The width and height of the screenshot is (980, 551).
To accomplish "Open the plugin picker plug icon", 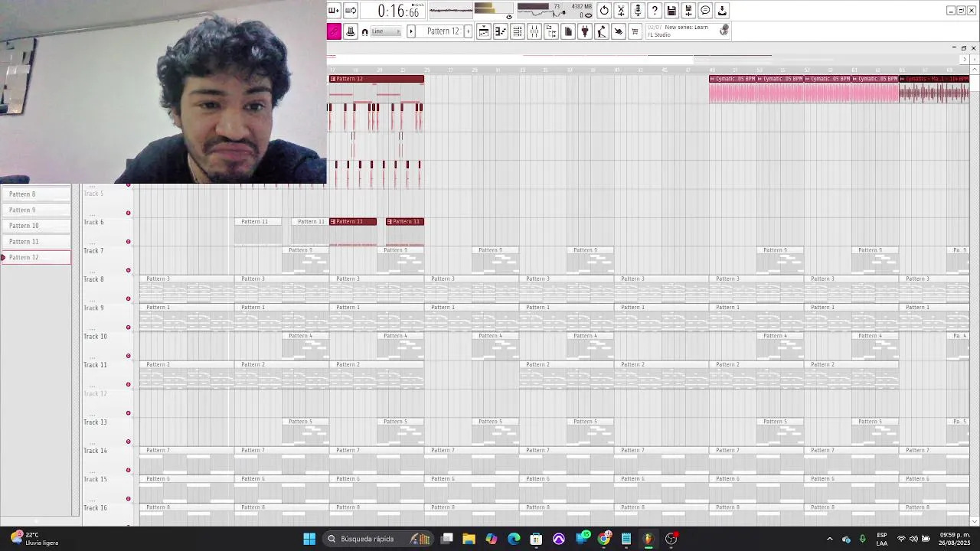I will click(584, 31).
